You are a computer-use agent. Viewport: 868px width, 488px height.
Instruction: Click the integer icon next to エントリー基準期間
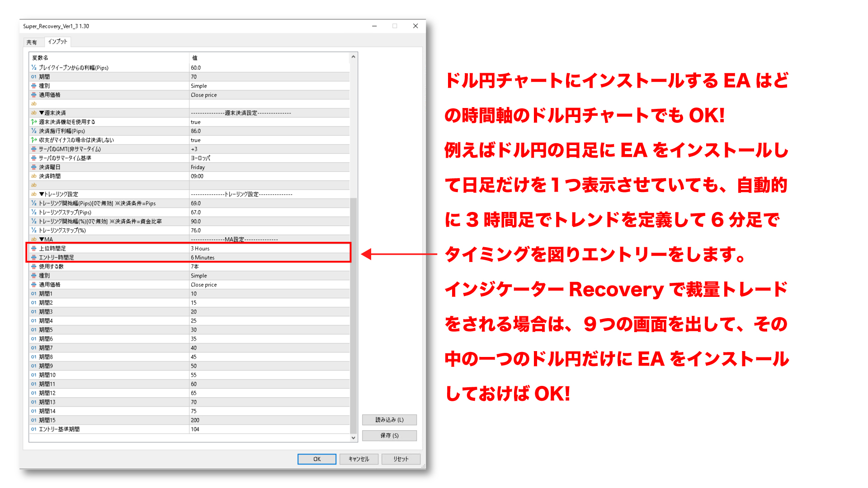34,429
